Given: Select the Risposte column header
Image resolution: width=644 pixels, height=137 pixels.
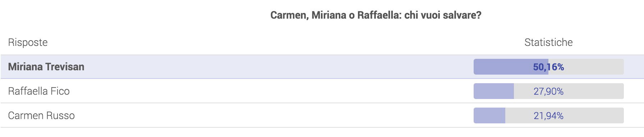Looking at the screenshot, I should pos(28,43).
